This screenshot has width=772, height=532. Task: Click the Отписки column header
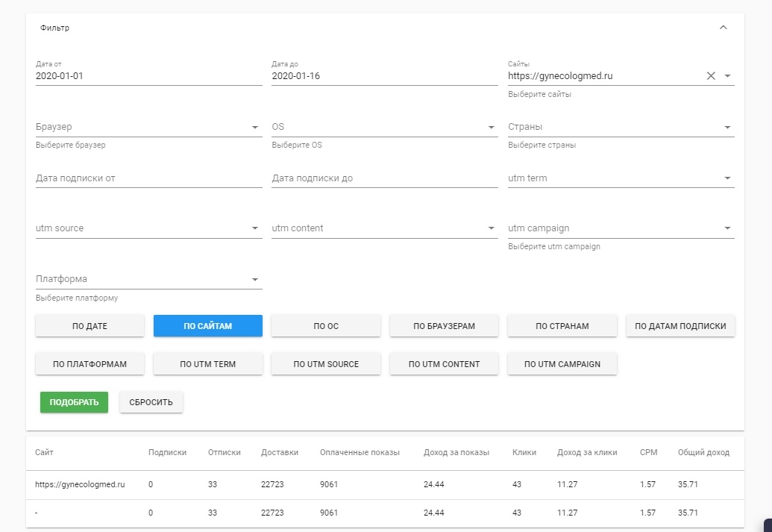pos(224,452)
